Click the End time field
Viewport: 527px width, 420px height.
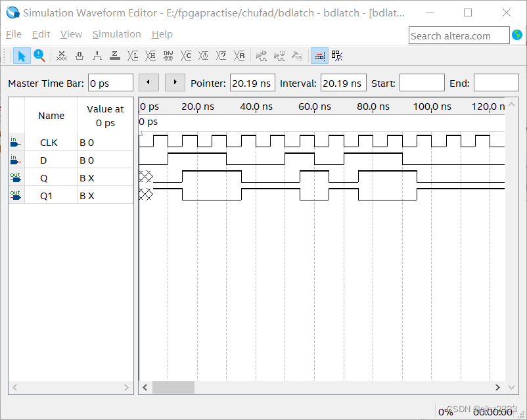coord(496,83)
